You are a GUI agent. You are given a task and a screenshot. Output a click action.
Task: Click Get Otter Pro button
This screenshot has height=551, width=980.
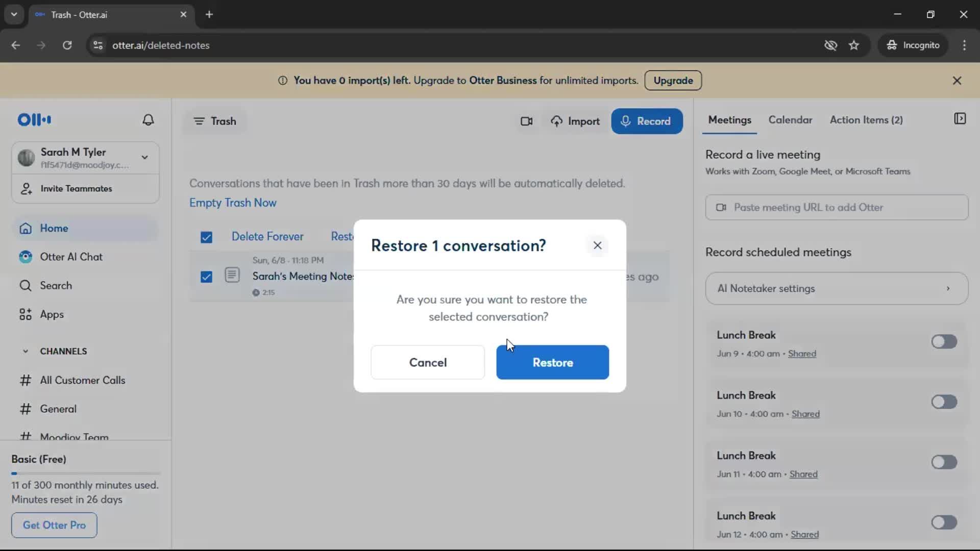[x=54, y=525]
